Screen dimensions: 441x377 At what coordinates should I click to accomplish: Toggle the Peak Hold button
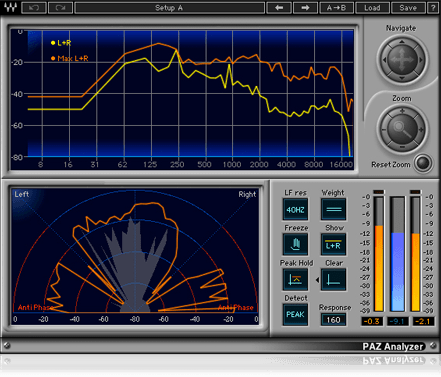coord(295,279)
